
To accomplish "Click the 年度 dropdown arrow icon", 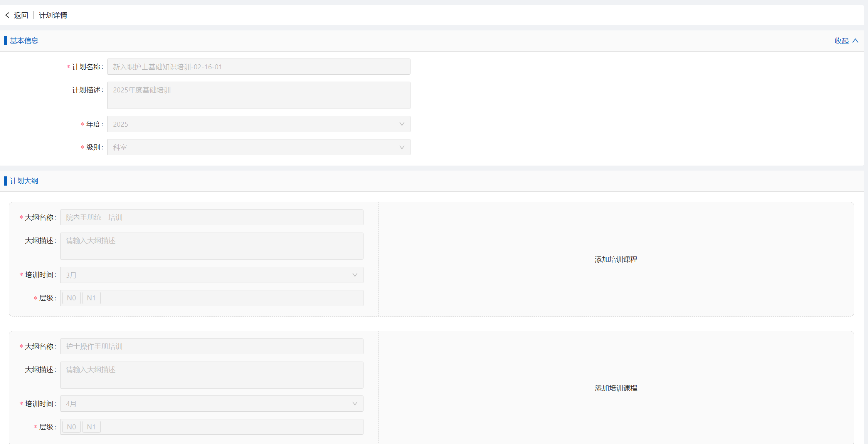I will tap(402, 124).
